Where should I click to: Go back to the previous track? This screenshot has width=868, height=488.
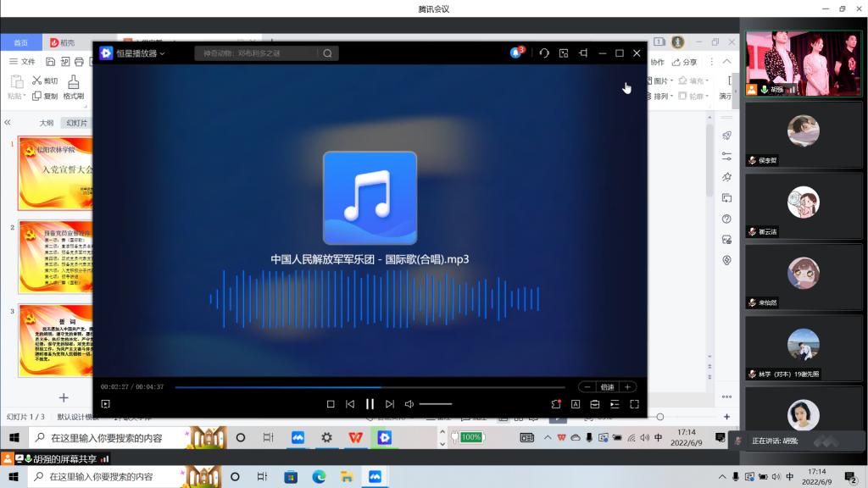(x=350, y=404)
